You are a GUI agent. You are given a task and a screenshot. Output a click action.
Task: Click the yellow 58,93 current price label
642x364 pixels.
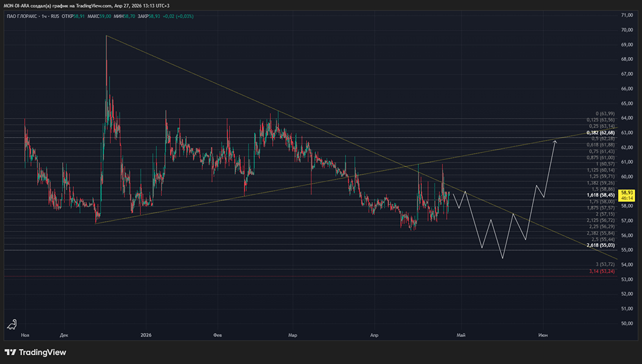627,193
